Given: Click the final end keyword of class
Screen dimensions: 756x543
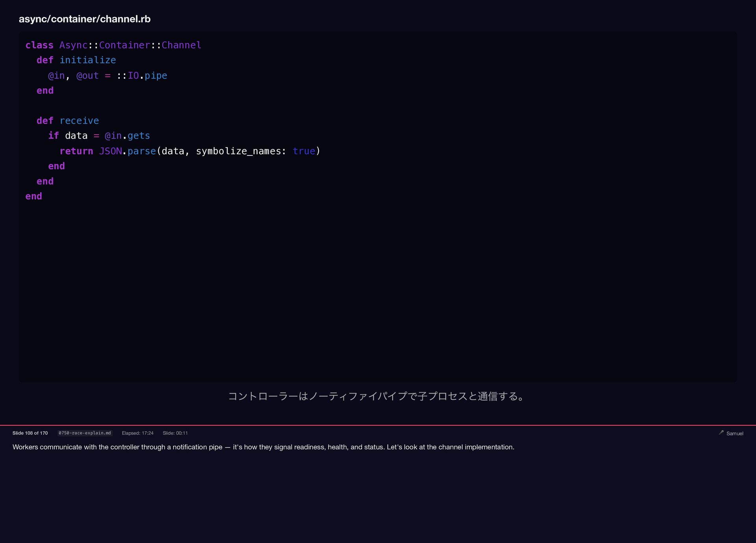Looking at the screenshot, I should [33, 196].
